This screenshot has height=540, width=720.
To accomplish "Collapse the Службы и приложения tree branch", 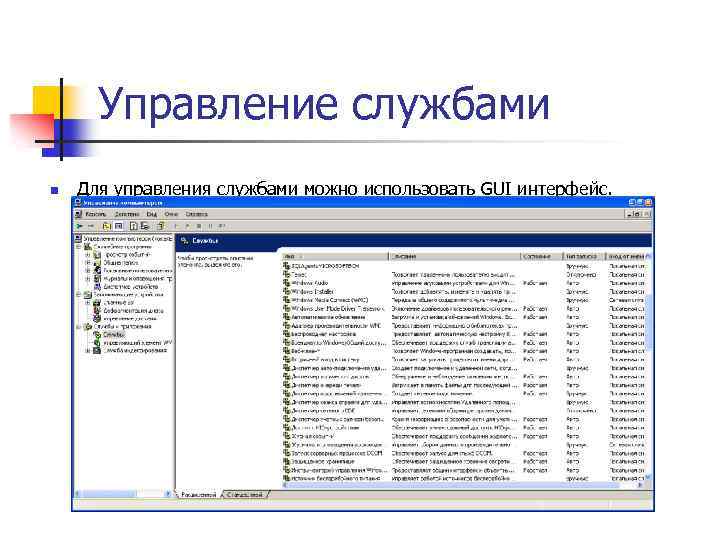I will click(79, 327).
